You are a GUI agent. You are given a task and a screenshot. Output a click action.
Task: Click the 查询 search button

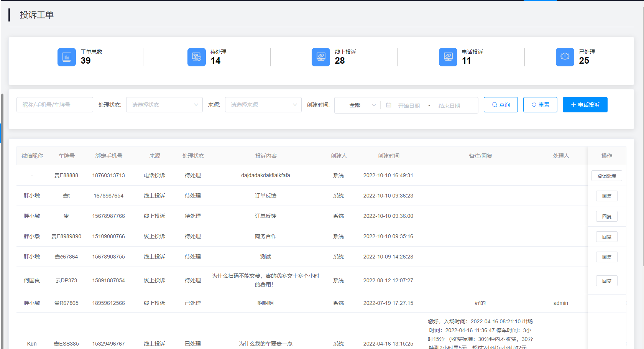click(501, 105)
